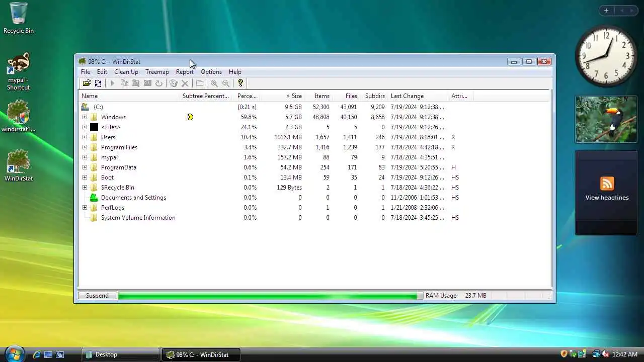Click the Zoom Out magnifier icon
Image resolution: width=644 pixels, height=362 pixels.
tap(226, 83)
